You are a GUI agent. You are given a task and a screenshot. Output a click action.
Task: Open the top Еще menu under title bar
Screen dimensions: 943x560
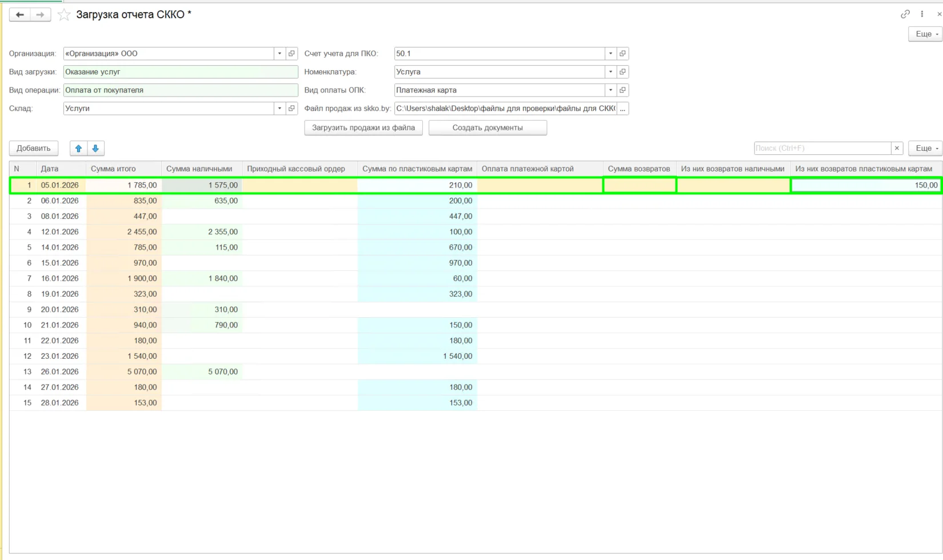[925, 34]
